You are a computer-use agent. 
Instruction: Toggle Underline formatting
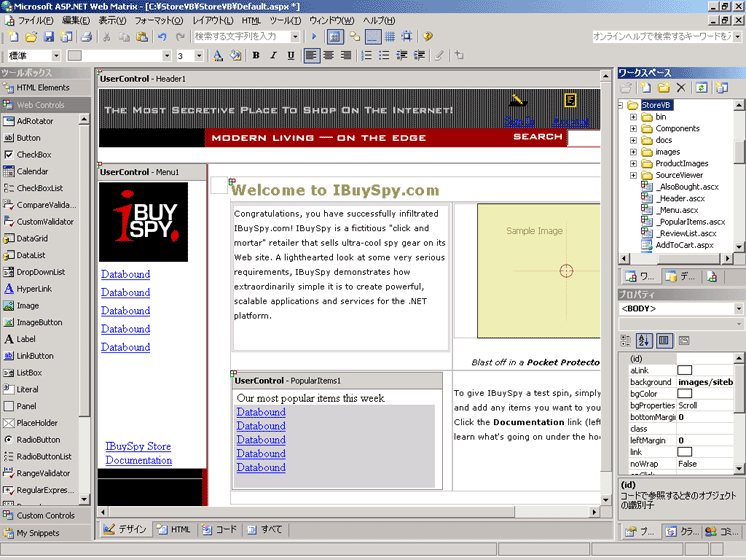291,56
